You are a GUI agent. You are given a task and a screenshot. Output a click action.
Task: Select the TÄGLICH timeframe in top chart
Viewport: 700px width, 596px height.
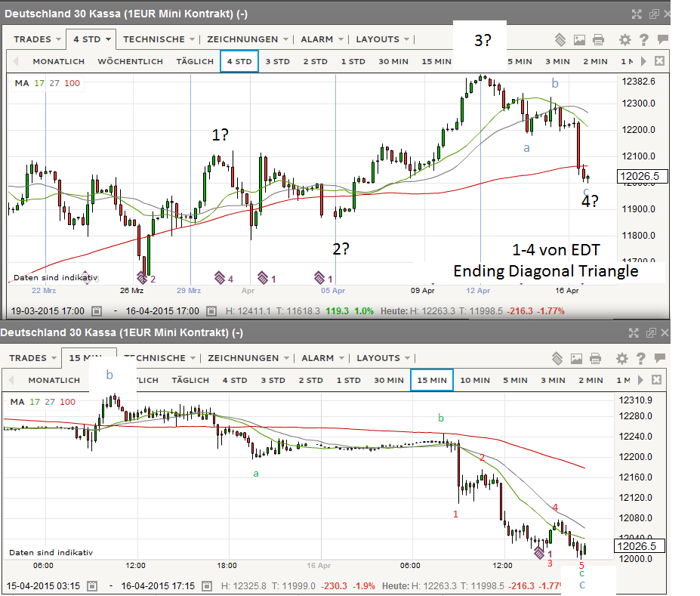pyautogui.click(x=195, y=61)
